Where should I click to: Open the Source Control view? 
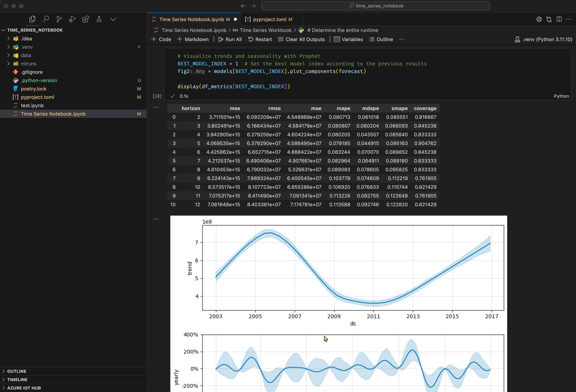pos(59,19)
